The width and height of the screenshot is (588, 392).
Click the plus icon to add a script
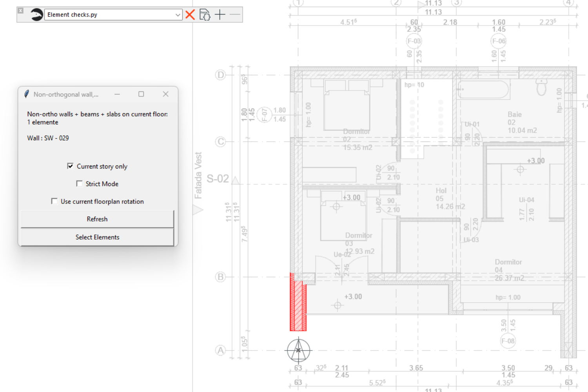[220, 15]
